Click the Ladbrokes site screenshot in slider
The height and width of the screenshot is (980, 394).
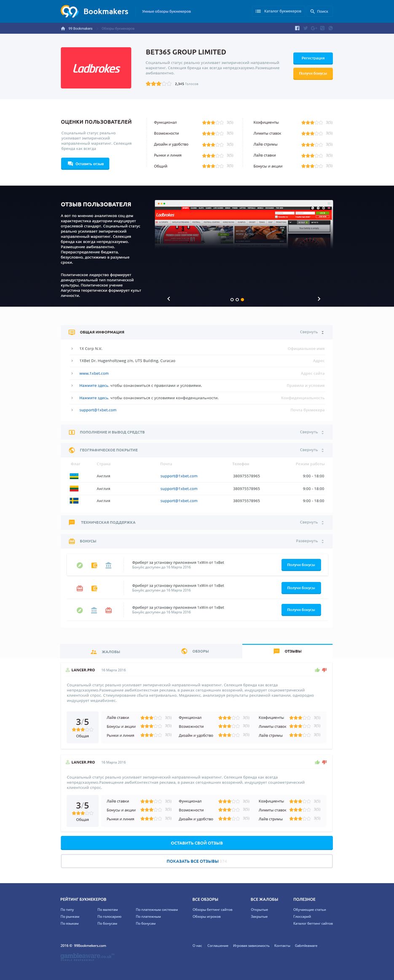244,224
